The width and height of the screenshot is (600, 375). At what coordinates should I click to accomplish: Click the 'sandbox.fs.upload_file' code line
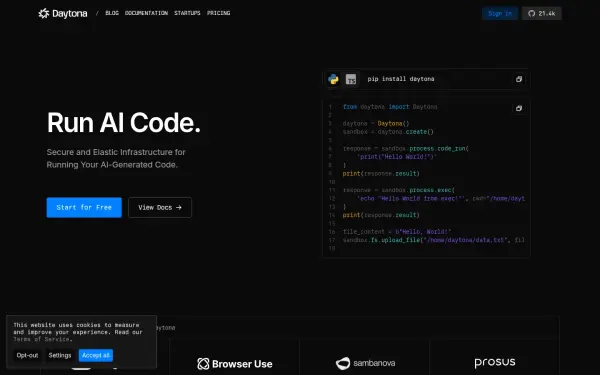pyautogui.click(x=433, y=240)
